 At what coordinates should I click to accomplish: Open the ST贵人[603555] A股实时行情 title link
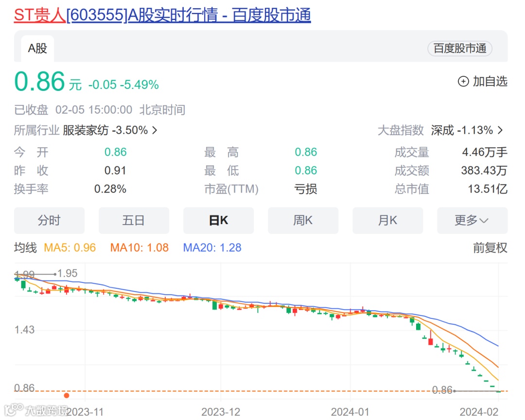[x=162, y=15]
